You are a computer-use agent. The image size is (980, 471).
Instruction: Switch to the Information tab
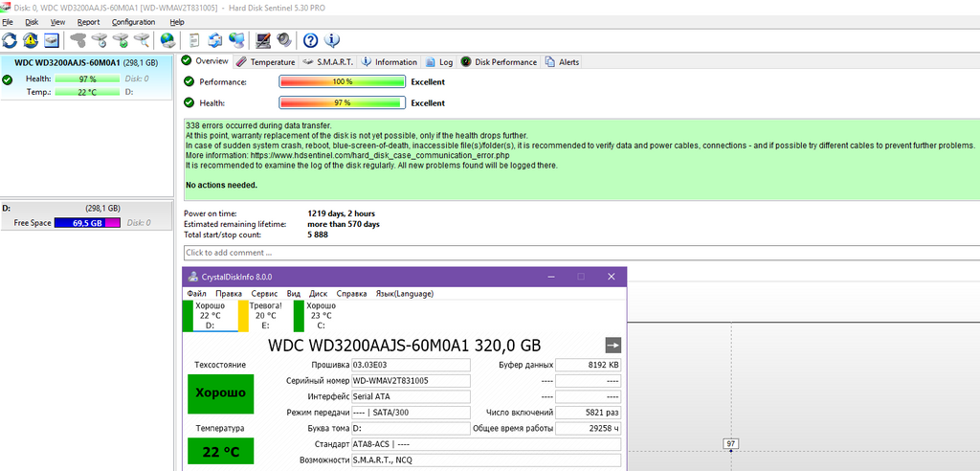click(389, 62)
